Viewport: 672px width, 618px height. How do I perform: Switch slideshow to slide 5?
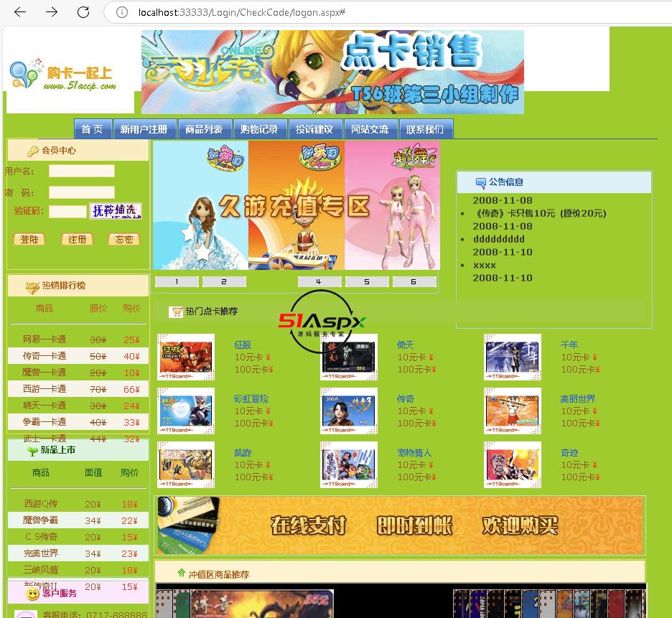click(367, 281)
